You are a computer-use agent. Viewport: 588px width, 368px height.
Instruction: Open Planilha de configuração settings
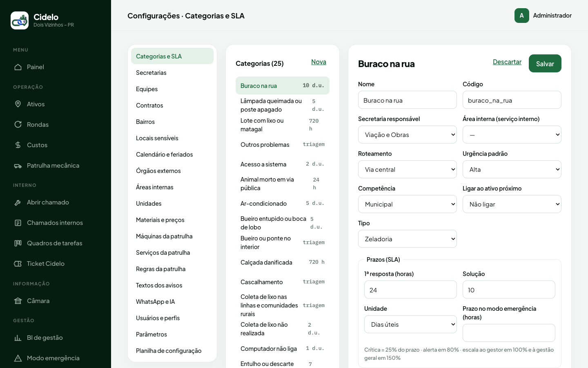click(x=172, y=350)
